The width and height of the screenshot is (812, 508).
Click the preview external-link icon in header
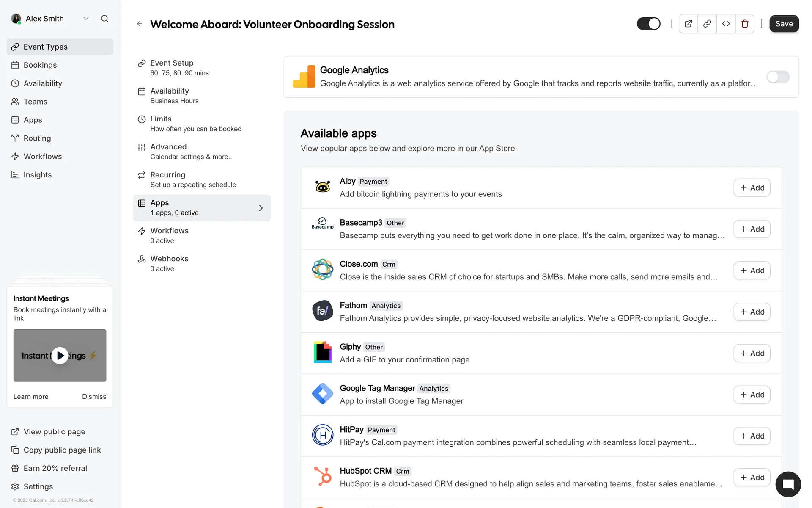point(688,24)
